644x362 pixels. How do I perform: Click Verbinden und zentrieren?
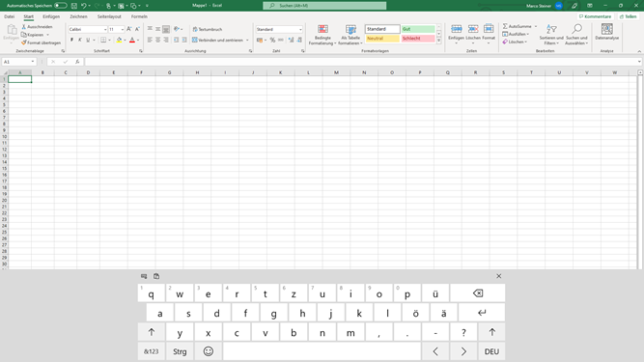tap(217, 41)
